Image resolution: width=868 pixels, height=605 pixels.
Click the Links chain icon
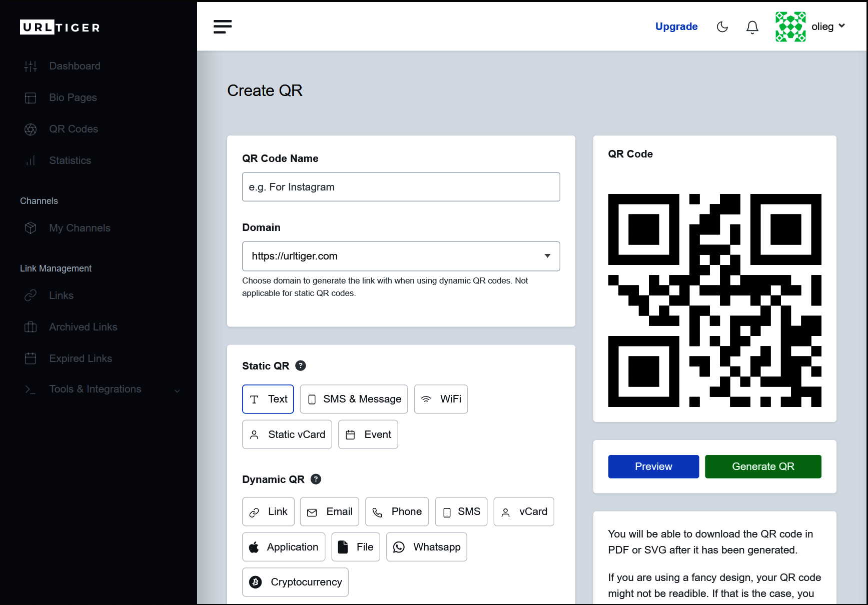pyautogui.click(x=31, y=295)
